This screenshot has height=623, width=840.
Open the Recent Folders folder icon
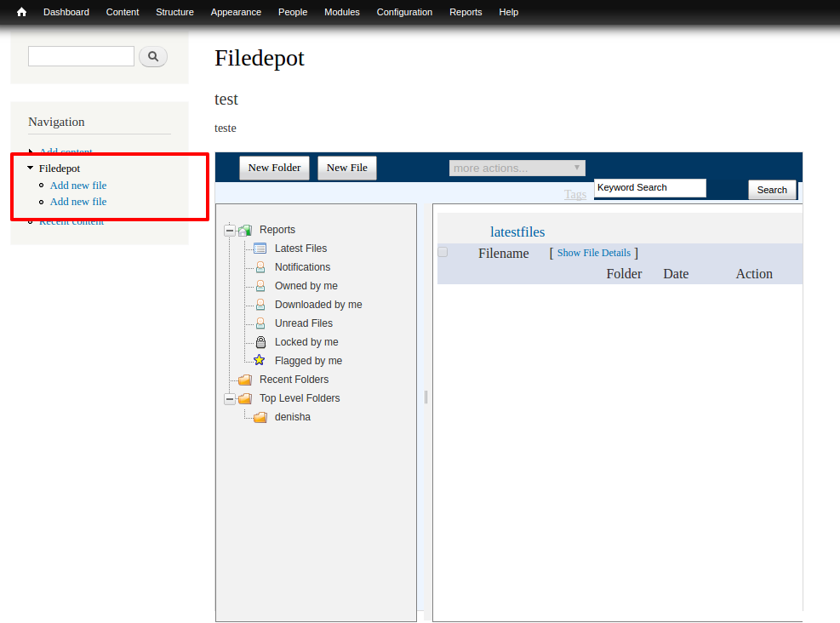coord(244,379)
